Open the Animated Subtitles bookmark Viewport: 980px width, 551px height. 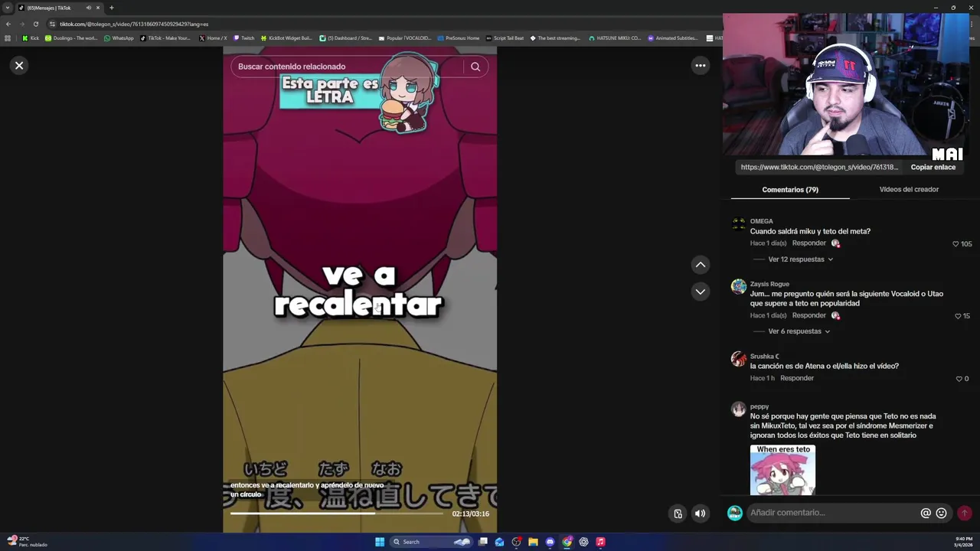click(673, 38)
